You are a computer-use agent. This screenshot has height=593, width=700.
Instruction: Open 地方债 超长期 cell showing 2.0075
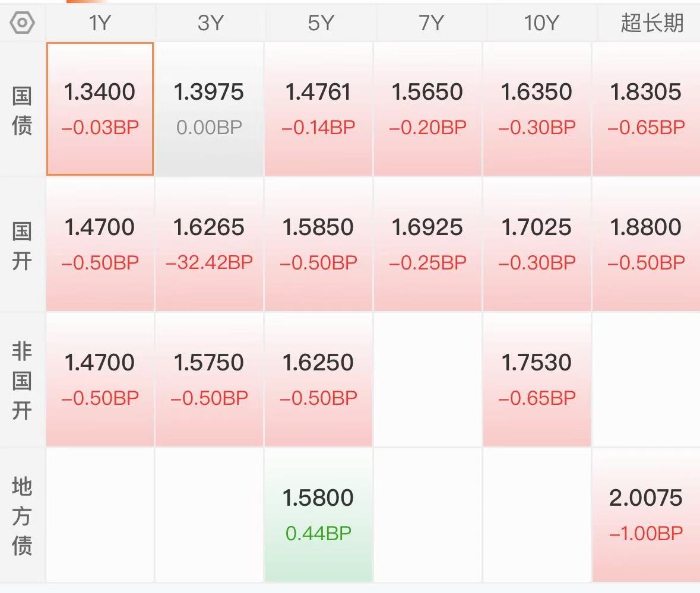click(x=647, y=515)
